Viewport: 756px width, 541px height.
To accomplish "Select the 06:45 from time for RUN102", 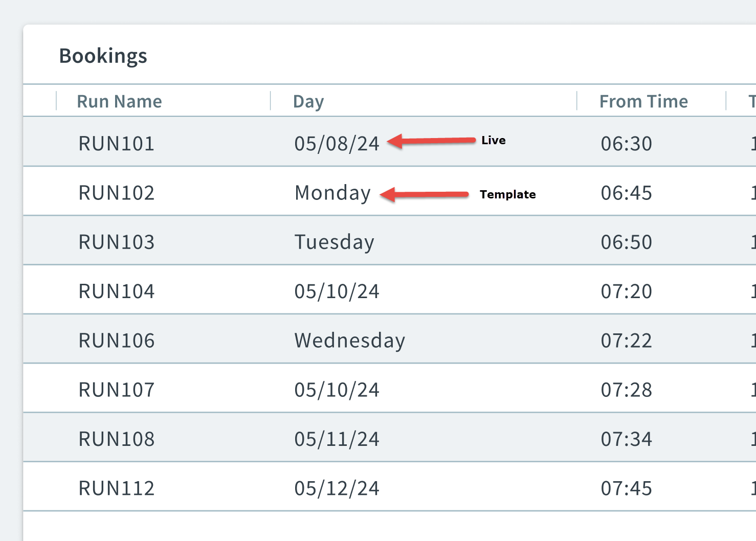I will click(626, 193).
